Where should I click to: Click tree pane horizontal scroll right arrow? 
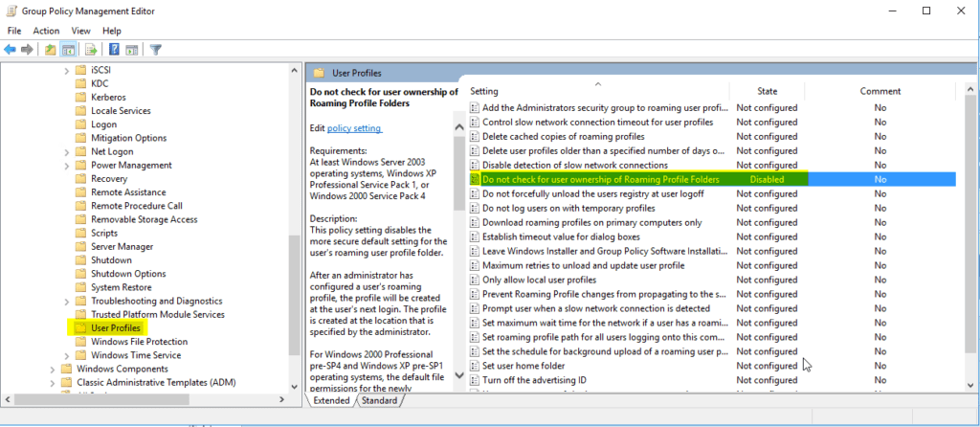(x=282, y=399)
